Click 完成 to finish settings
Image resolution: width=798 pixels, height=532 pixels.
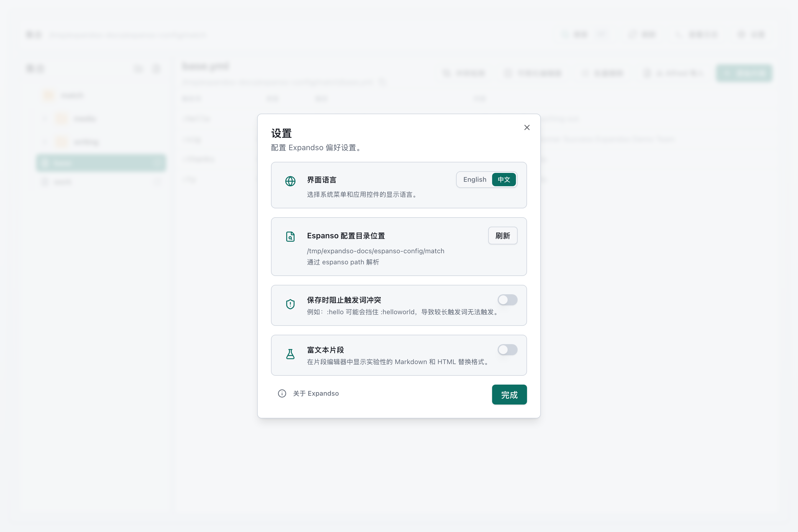point(509,395)
